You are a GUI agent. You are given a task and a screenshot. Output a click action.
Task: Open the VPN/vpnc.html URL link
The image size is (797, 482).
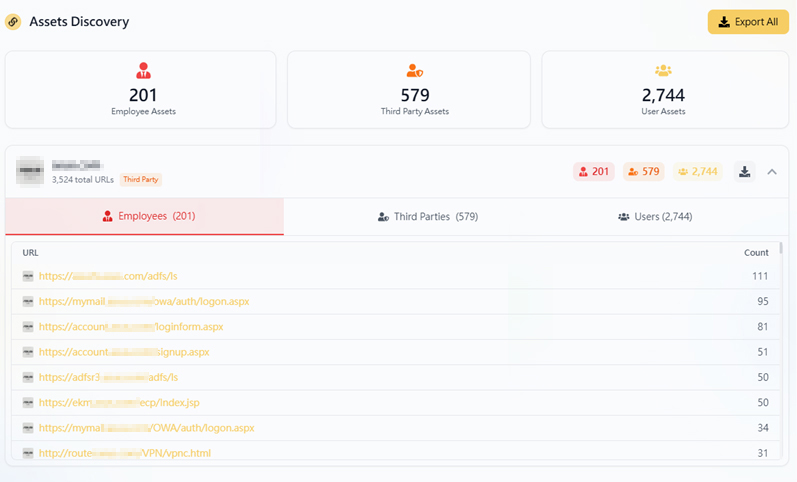(124, 454)
